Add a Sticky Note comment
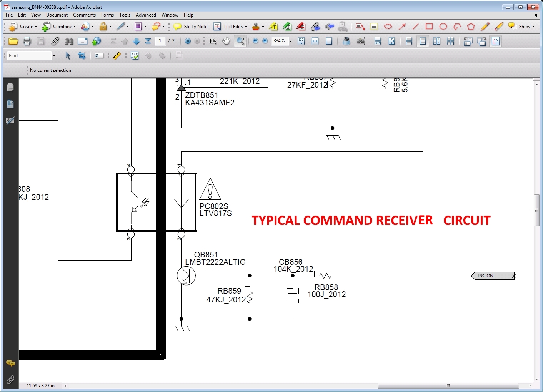Viewport: 543px width, 392px height. point(190,27)
